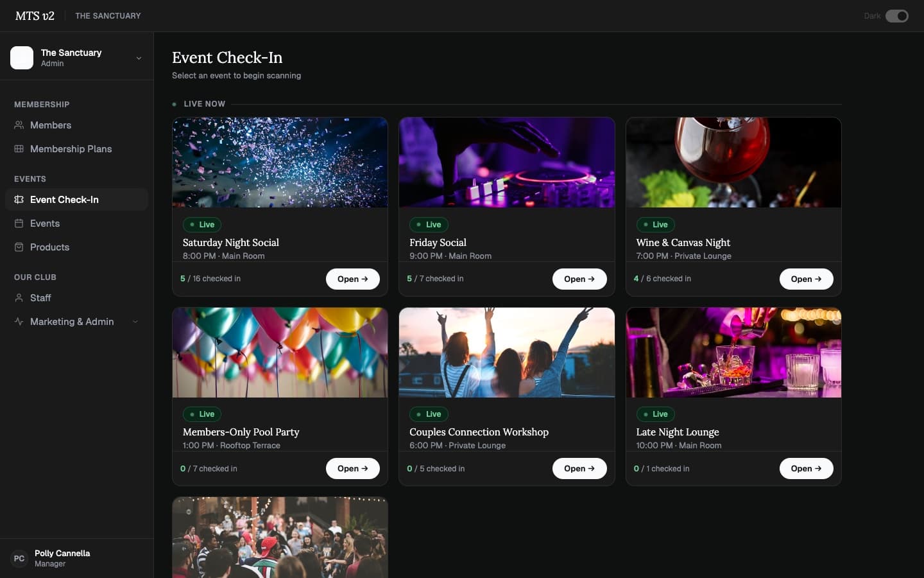Click the Live badge on Friday Social

(x=429, y=225)
